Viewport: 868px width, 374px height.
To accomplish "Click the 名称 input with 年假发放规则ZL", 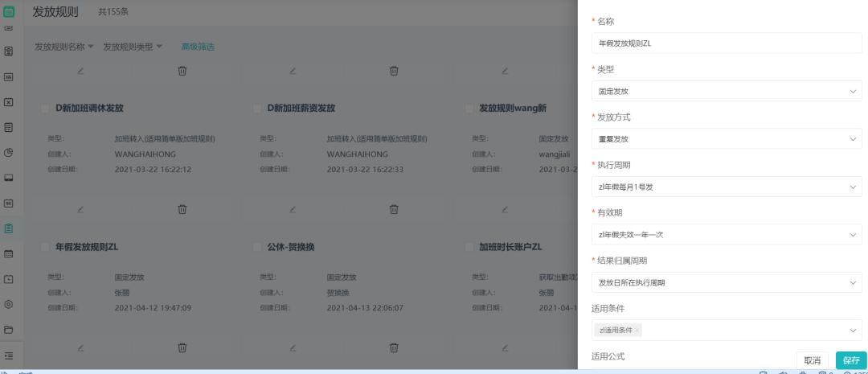I will 727,43.
